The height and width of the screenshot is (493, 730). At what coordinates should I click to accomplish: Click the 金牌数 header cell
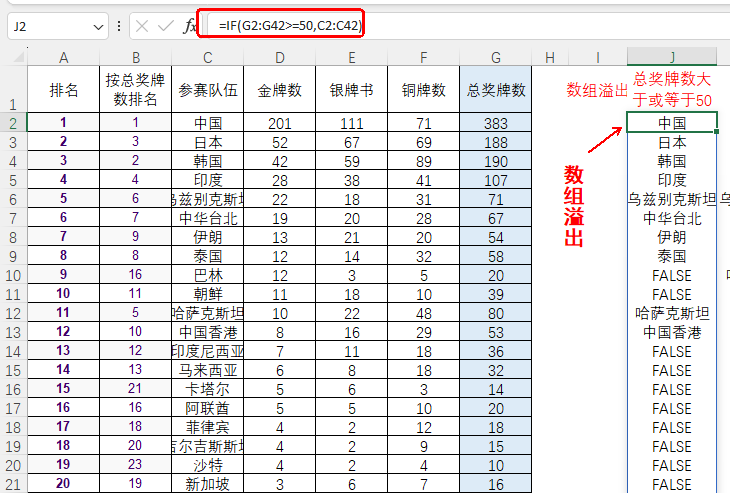[279, 89]
